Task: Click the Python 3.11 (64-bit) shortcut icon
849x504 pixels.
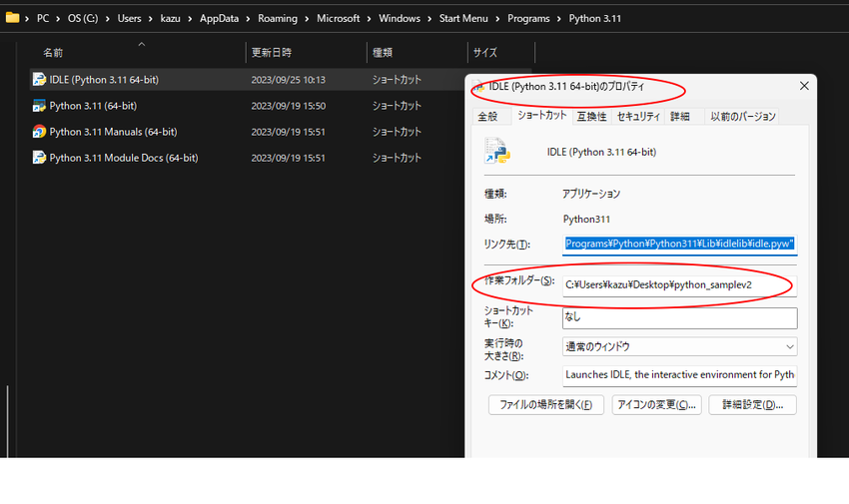Action: coord(39,106)
